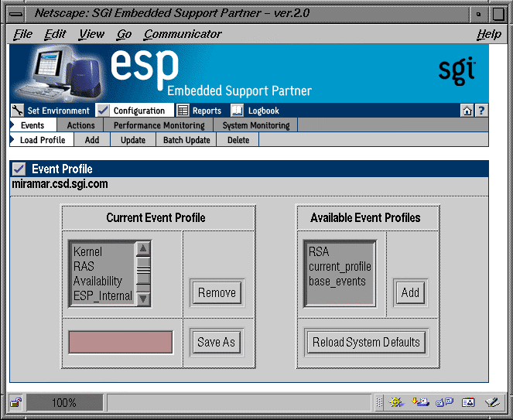This screenshot has height=420, width=513.
Task: Open Discussions newsgroup icon in component bar
Action: coord(445,402)
